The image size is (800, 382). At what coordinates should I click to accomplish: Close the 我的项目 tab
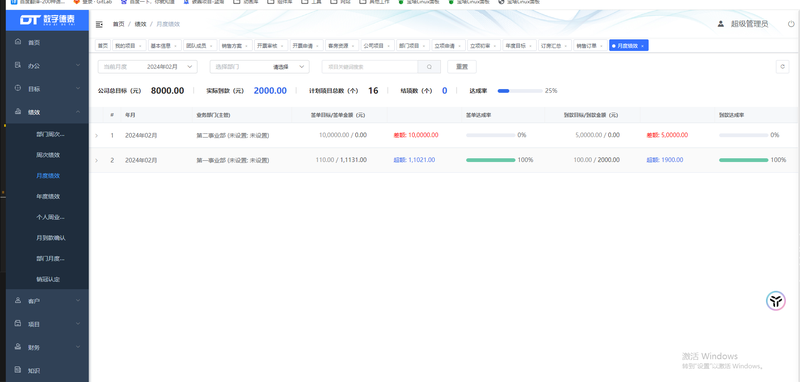click(x=140, y=46)
